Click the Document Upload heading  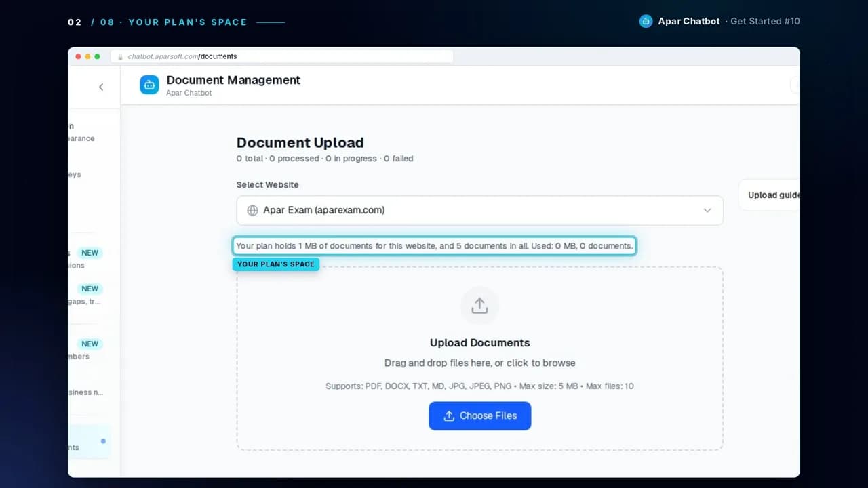pyautogui.click(x=300, y=142)
